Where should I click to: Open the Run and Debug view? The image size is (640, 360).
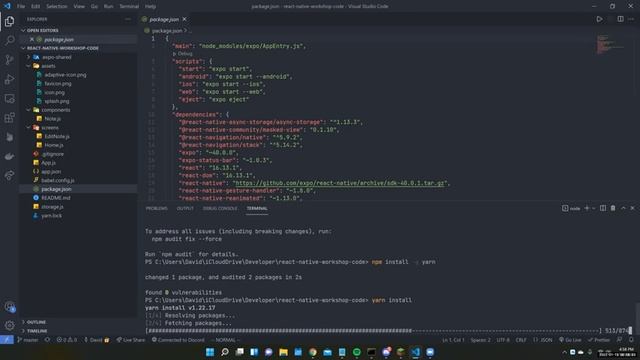9,79
